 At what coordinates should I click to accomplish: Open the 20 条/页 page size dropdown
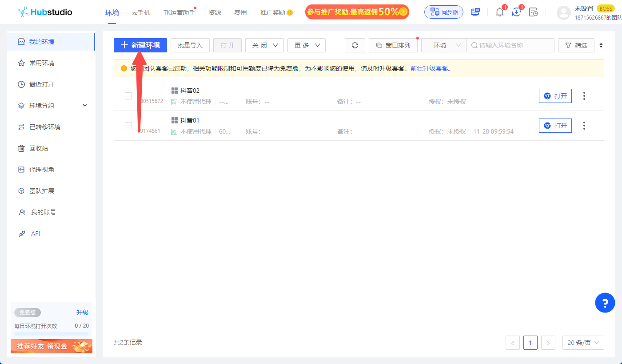click(x=583, y=343)
